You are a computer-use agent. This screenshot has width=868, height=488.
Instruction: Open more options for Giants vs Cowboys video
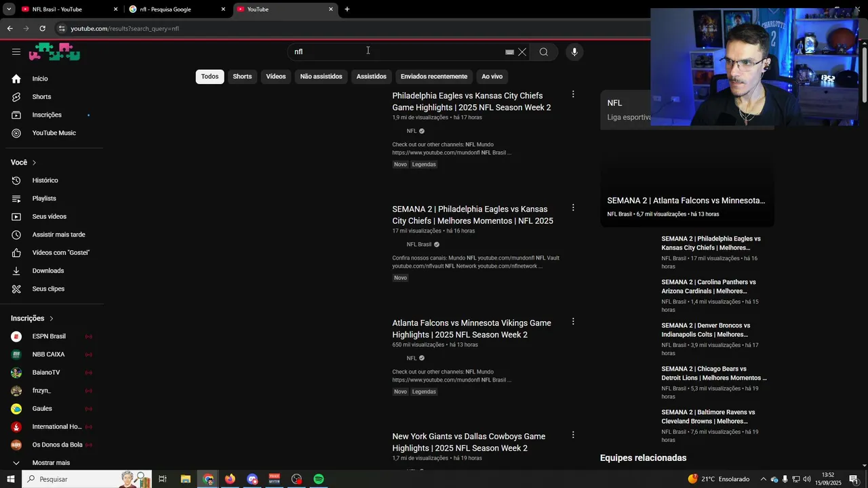pyautogui.click(x=573, y=434)
